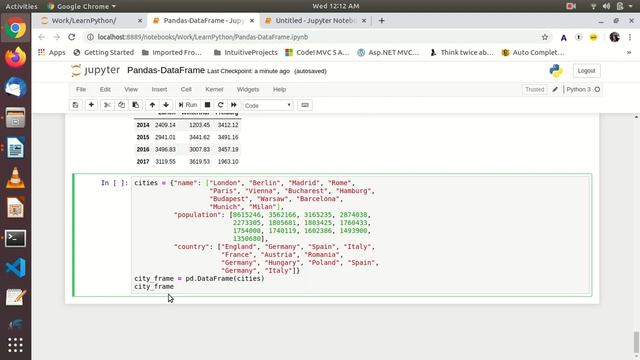Open the File menu
This screenshot has height=360, width=640.
click(81, 89)
